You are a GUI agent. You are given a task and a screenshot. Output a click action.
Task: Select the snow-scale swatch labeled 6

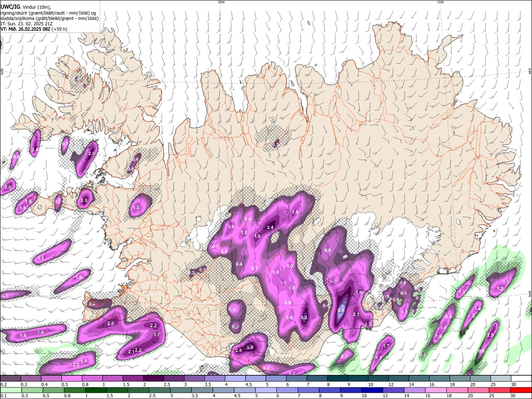(296, 379)
